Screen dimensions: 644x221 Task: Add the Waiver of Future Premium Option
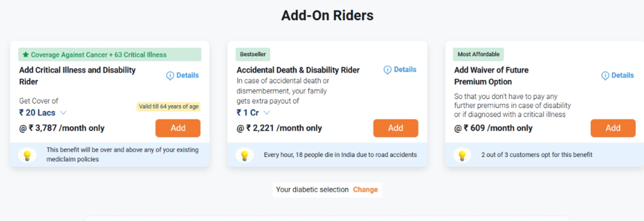[613, 128]
